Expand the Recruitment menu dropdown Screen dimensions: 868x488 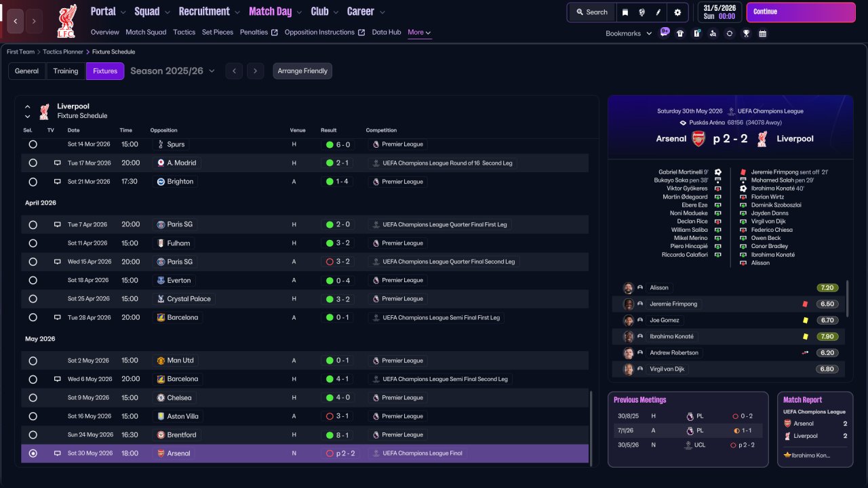point(237,12)
